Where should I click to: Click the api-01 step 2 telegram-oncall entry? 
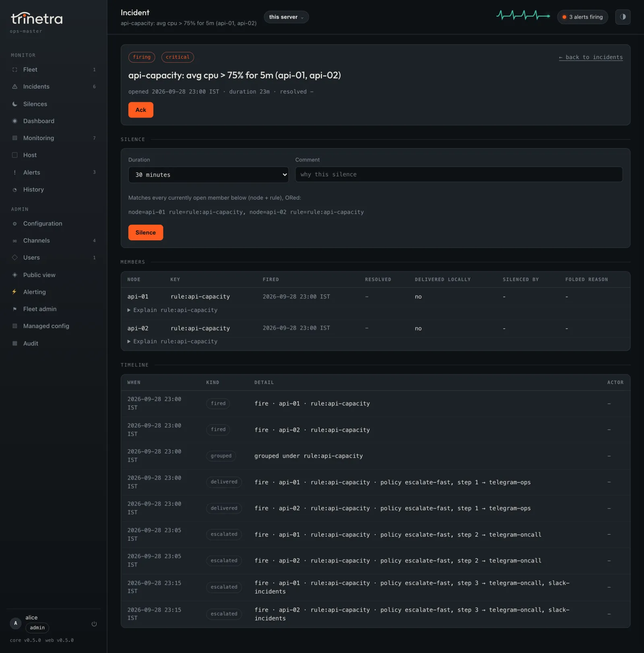(398, 535)
